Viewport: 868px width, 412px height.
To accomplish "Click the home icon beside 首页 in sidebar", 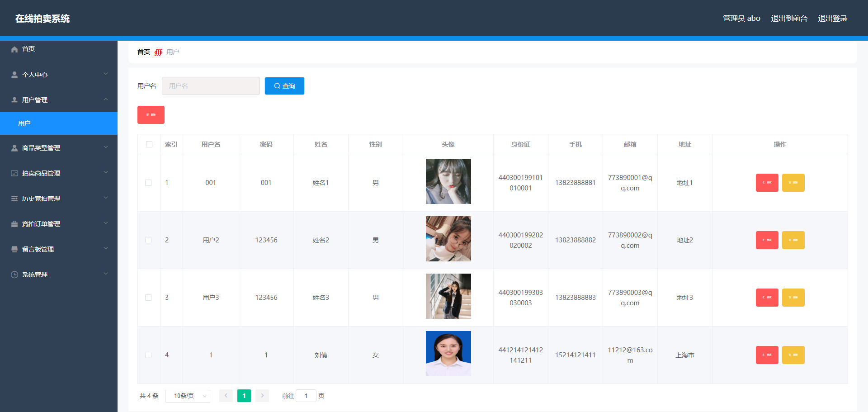I will pos(14,49).
